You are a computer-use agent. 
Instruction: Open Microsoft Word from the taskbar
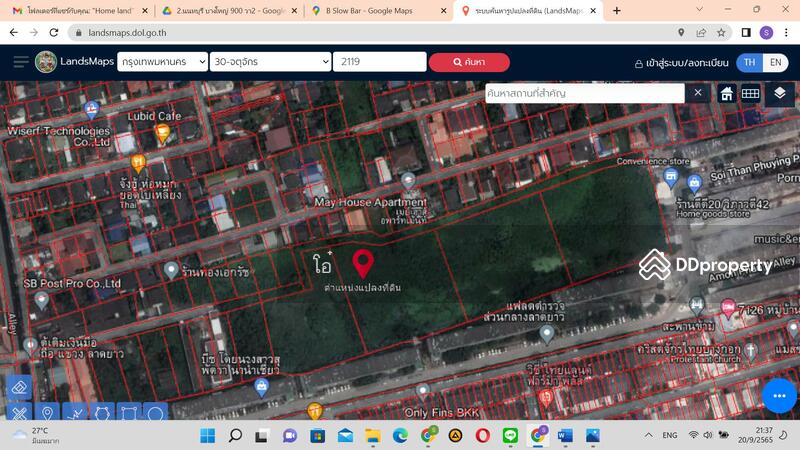565,435
